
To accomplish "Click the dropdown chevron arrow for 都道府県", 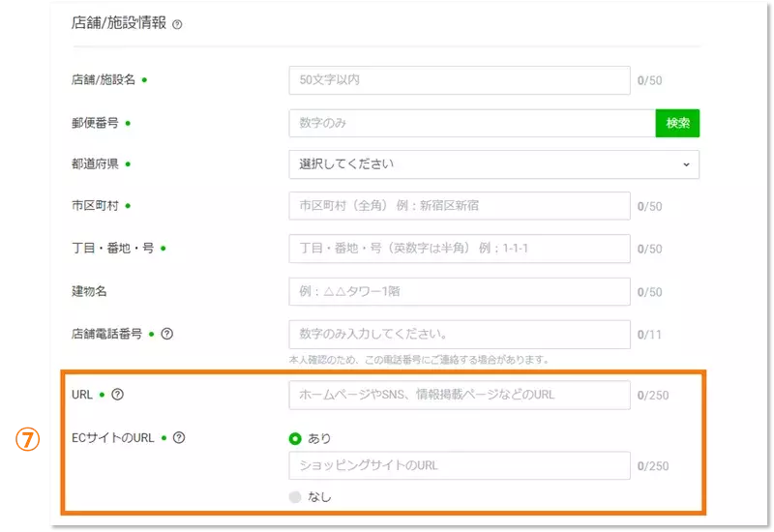I will pos(686,164).
